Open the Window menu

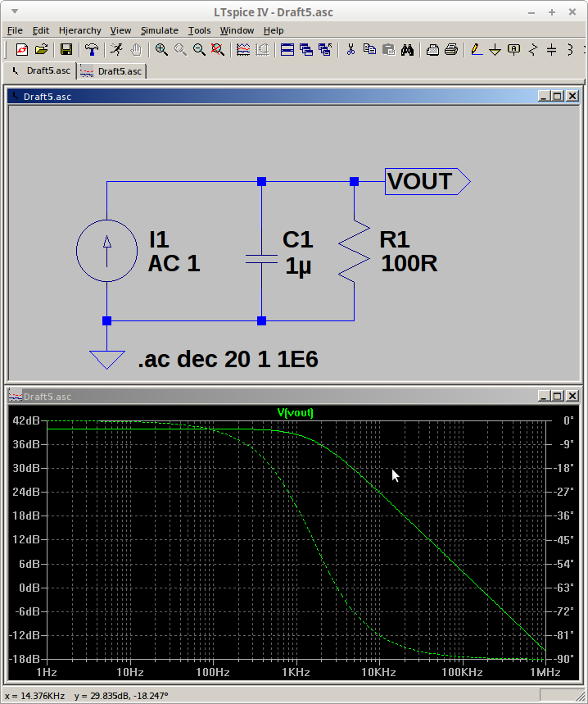click(x=237, y=30)
